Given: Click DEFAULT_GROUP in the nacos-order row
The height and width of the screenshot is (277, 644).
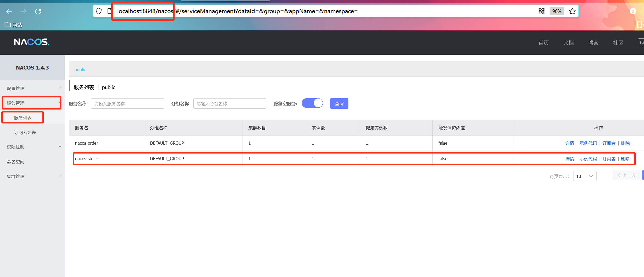Looking at the screenshot, I should point(167,143).
